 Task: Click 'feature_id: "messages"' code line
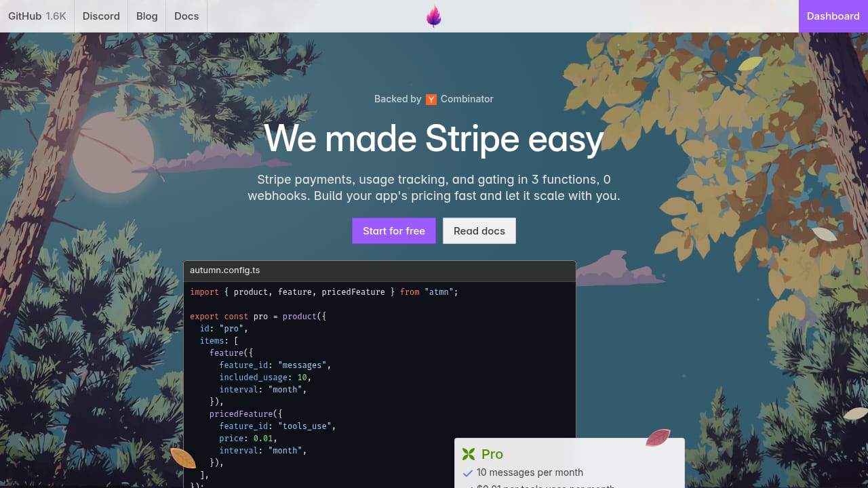[x=275, y=365]
